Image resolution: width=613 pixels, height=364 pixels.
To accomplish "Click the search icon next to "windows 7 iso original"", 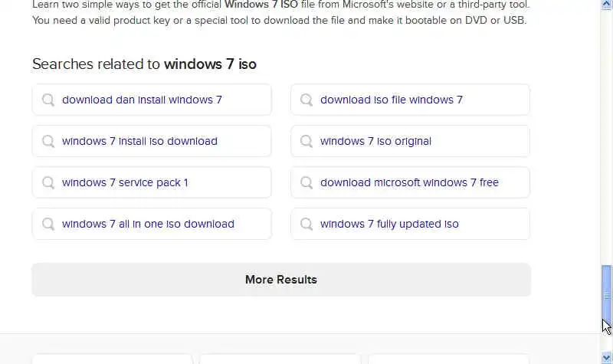I will click(306, 141).
